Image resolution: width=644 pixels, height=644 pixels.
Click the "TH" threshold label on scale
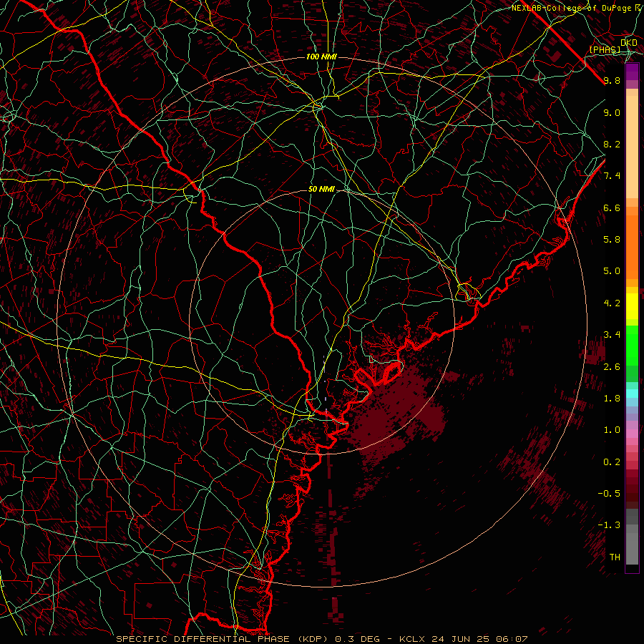pyautogui.click(x=615, y=557)
